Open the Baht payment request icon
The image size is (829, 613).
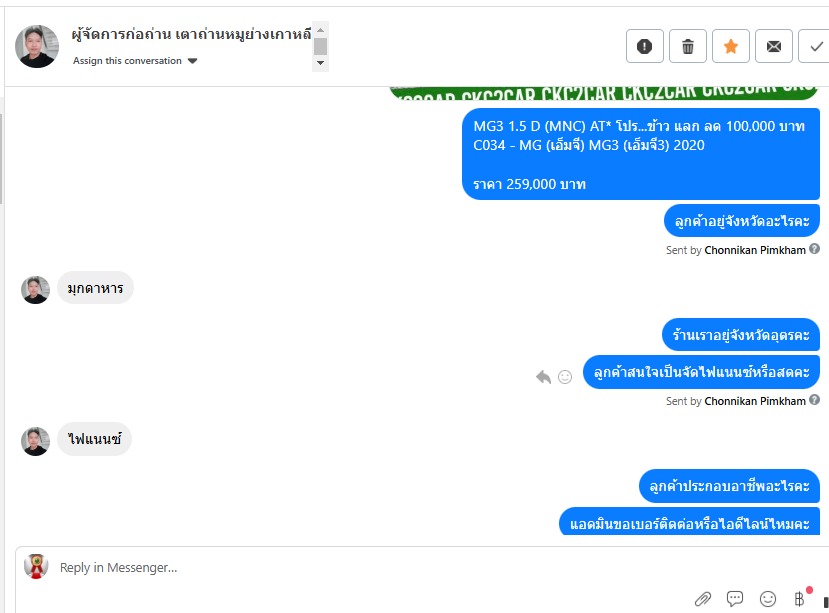(800, 598)
